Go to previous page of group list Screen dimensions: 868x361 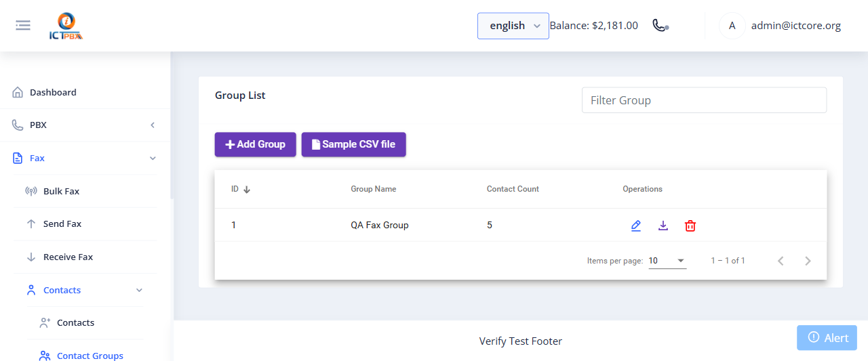[781, 261]
